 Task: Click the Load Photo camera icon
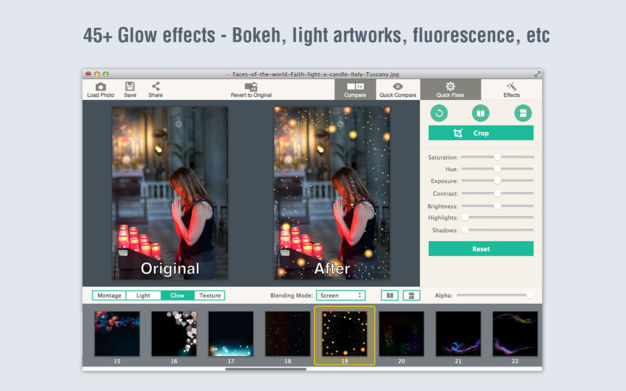coord(101,87)
